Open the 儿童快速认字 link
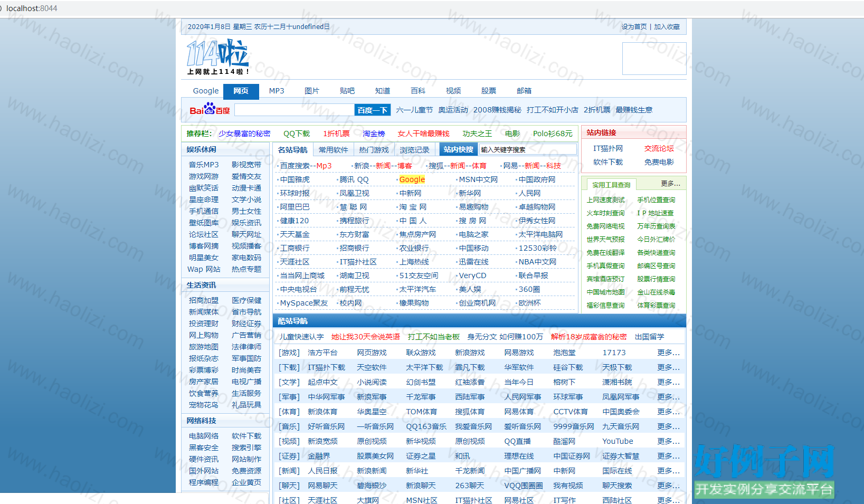 coord(301,337)
